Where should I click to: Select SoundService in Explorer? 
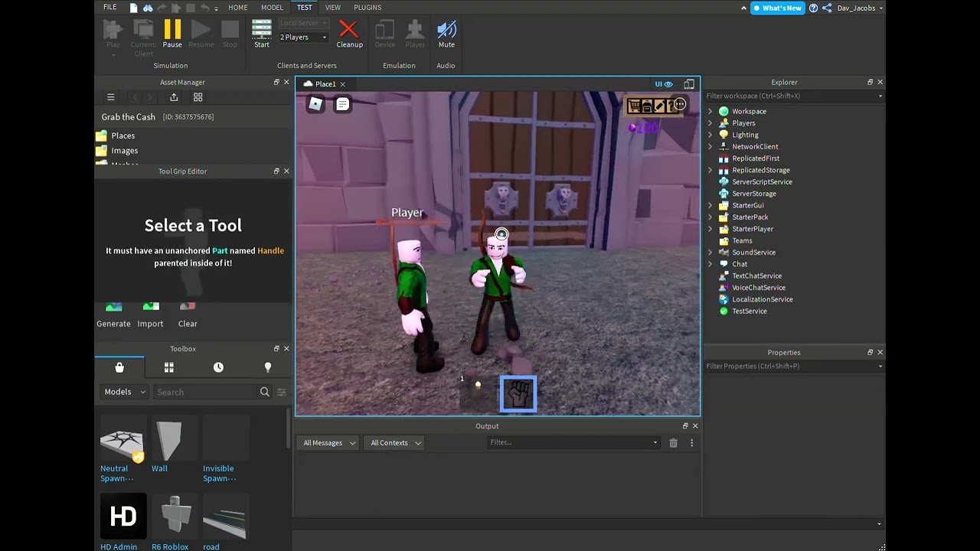[753, 253]
